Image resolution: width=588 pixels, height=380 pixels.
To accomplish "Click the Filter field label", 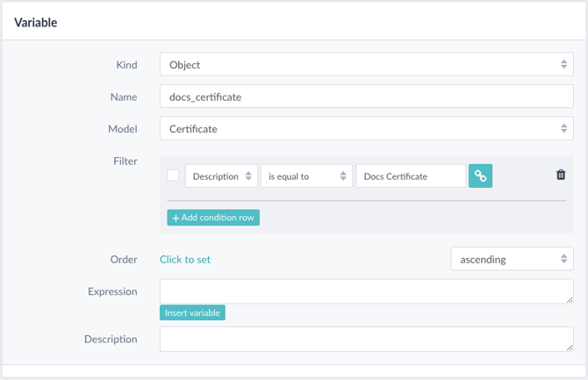I will click(125, 161).
